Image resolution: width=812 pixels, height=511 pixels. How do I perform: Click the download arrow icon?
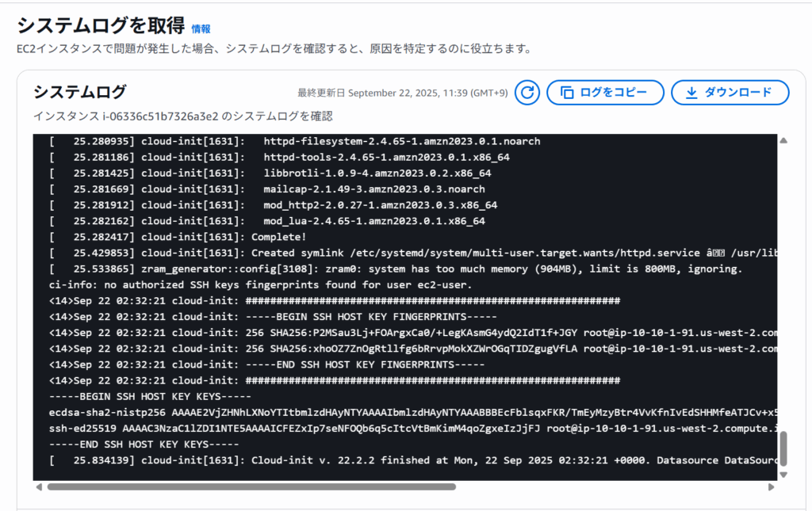click(x=691, y=93)
